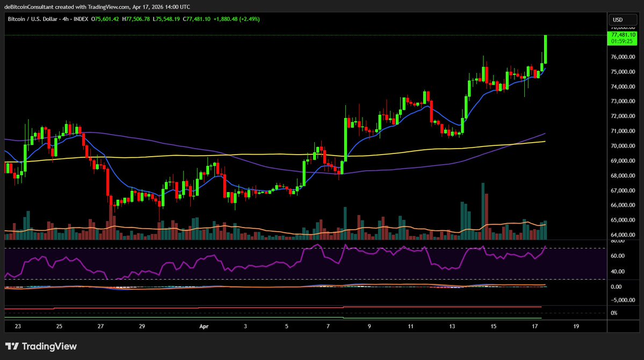Open the USD currency selector
The width and height of the screenshot is (644, 360).
click(x=622, y=20)
